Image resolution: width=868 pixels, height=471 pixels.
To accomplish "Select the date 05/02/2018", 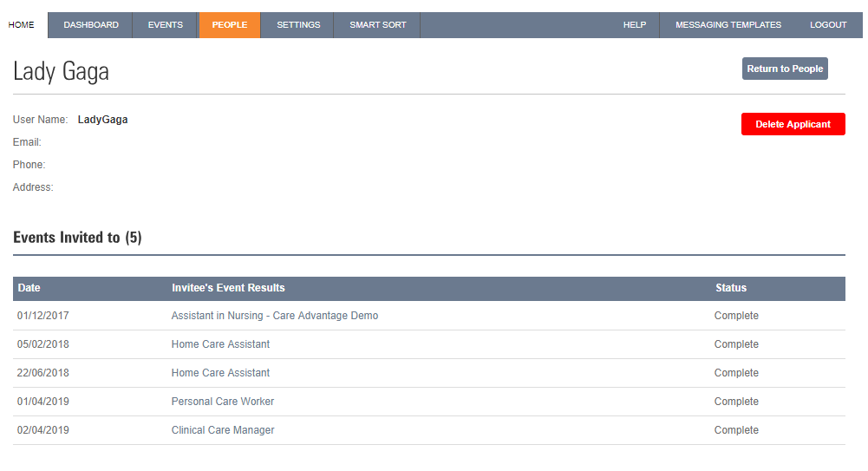I will tap(43, 344).
